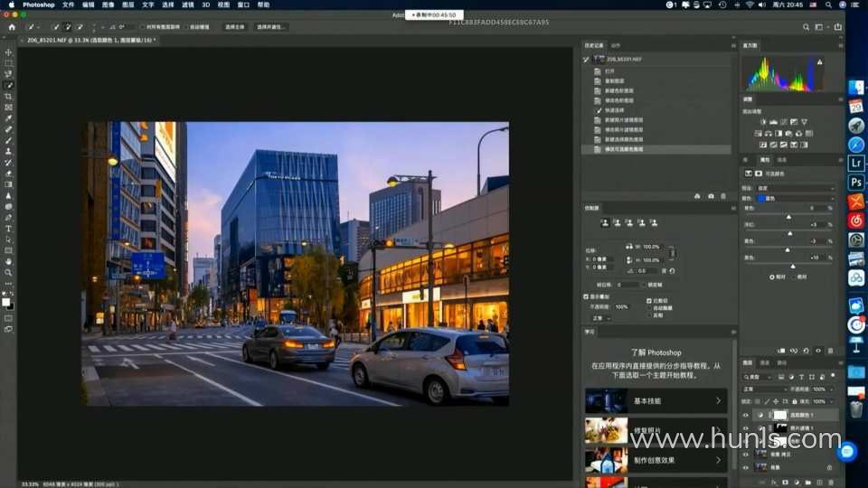The image size is (868, 488).
Task: Open the layer Opacity dropdown arrow
Action: [x=832, y=389]
